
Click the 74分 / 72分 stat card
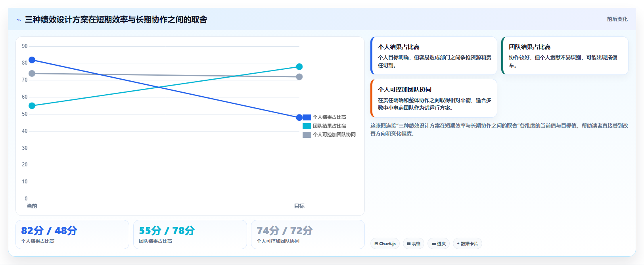(308, 234)
